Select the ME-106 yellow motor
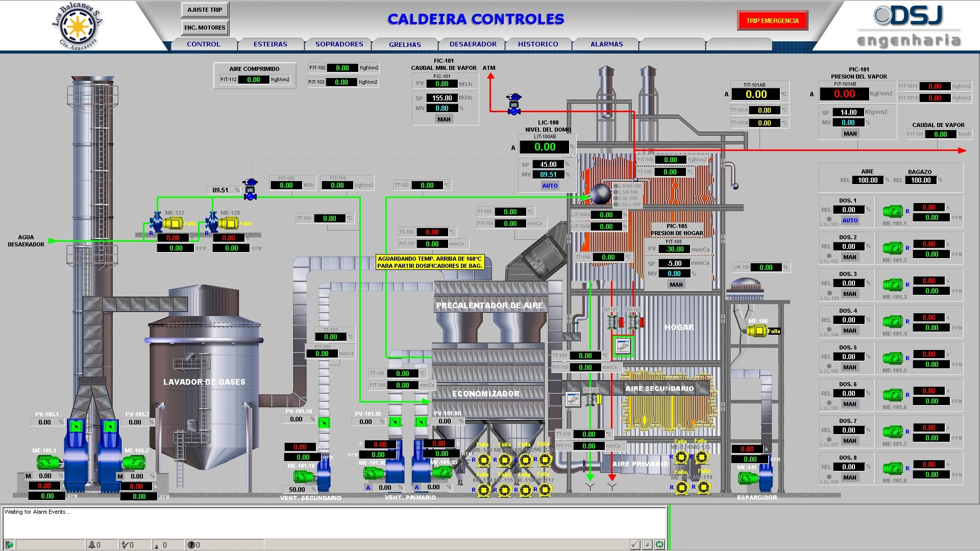Viewport: 980px width, 551px height. 757,331
